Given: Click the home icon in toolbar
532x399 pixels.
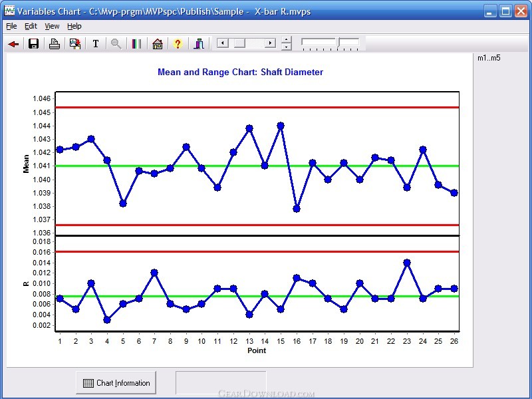Looking at the screenshot, I should click(158, 44).
